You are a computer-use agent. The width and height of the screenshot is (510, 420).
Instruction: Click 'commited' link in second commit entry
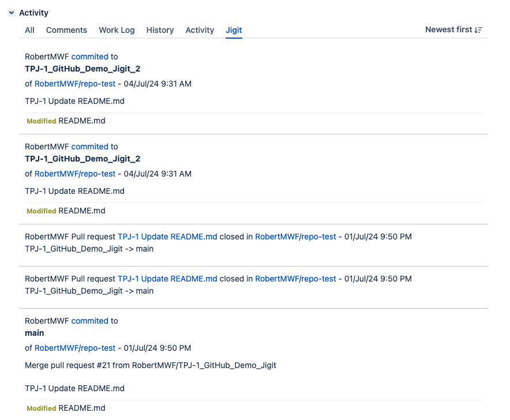89,147
